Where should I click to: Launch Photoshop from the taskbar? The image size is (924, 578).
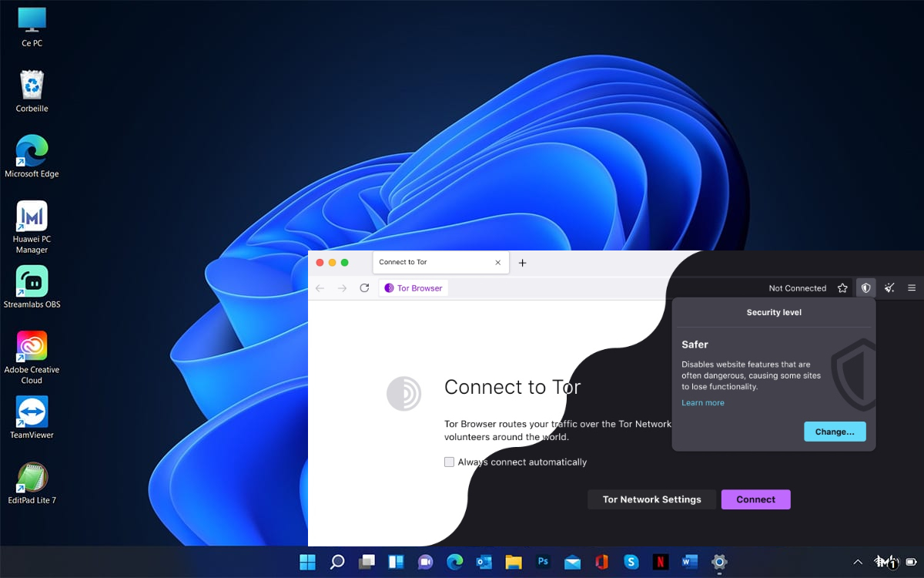(x=543, y=562)
